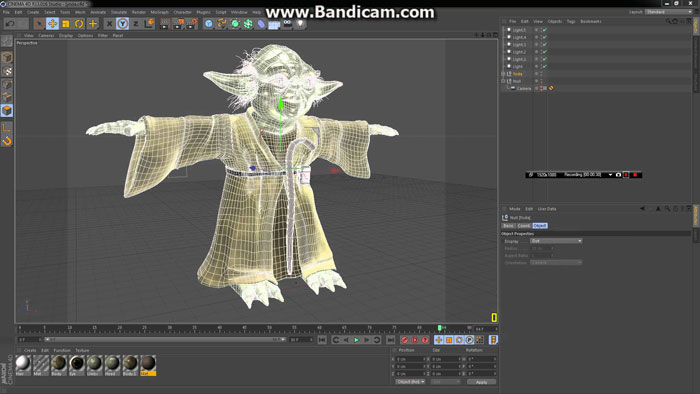Open the Orientation dropdown
Screen dimensions: 700x394
click(x=556, y=263)
